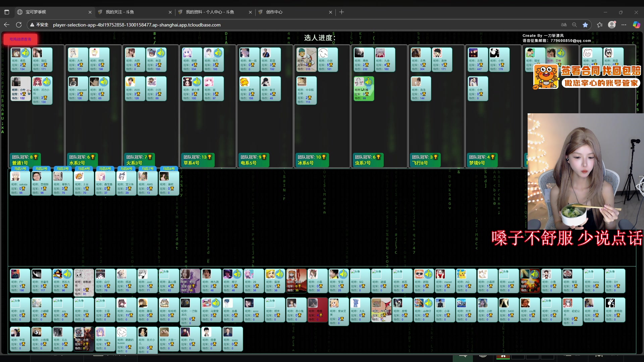This screenshot has width=644, height=362.
Task: Click the speaker icon on 眼子's card
Action: (237, 274)
